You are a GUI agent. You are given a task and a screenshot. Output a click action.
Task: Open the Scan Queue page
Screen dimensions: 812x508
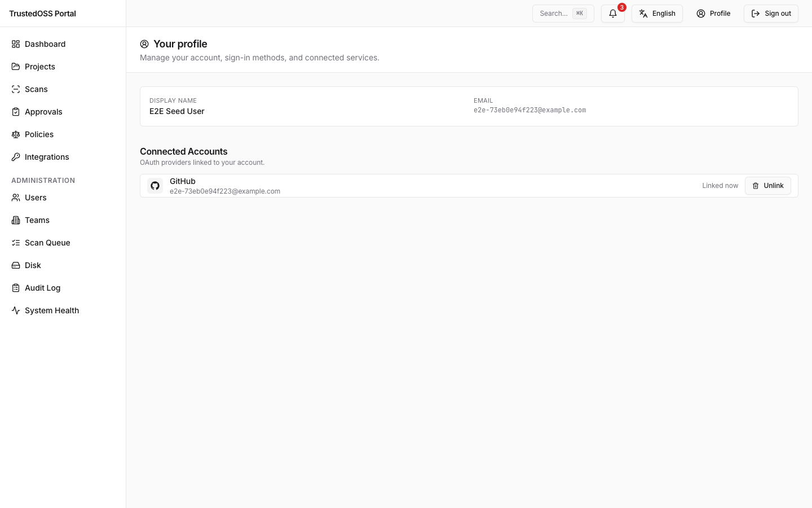[x=63, y=243]
